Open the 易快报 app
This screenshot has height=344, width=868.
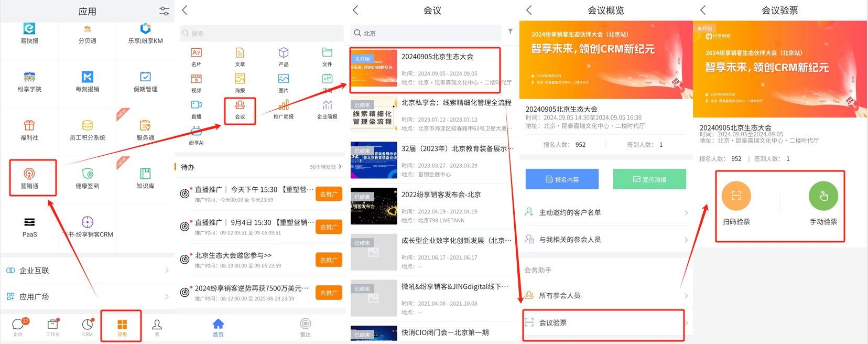29,33
